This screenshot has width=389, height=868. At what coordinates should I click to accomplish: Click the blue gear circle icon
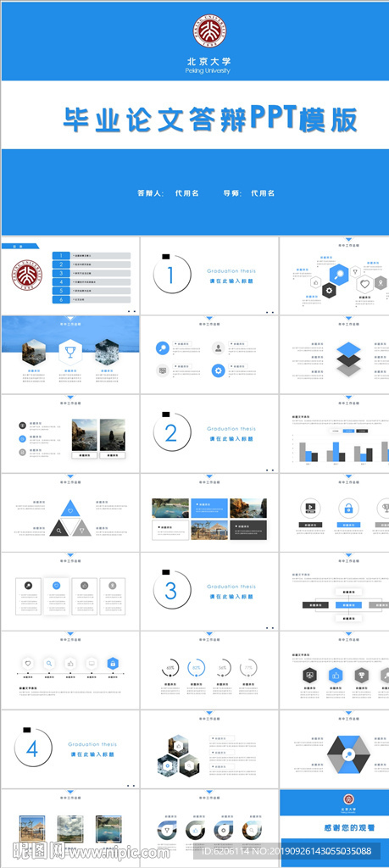[219, 370]
